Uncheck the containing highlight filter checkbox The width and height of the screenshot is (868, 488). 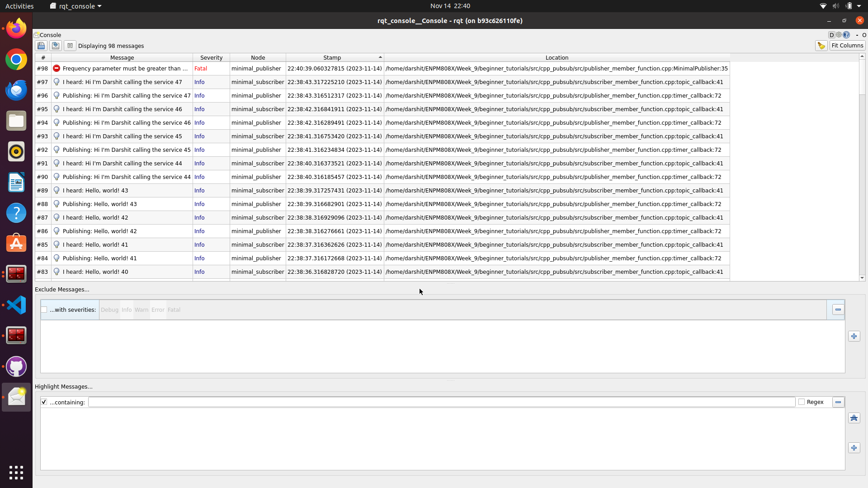tap(44, 402)
